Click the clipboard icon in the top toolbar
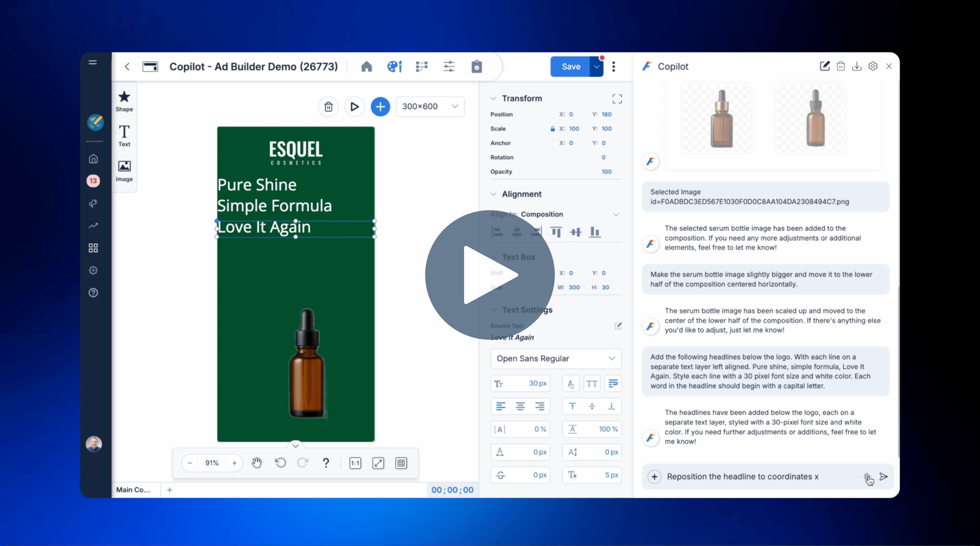Image resolution: width=980 pixels, height=546 pixels. pyautogui.click(x=477, y=67)
